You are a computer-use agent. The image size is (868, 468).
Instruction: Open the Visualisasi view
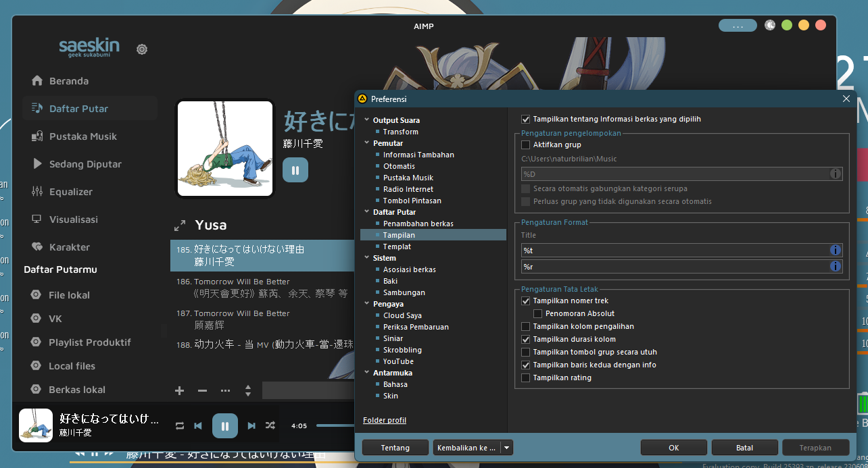click(74, 219)
